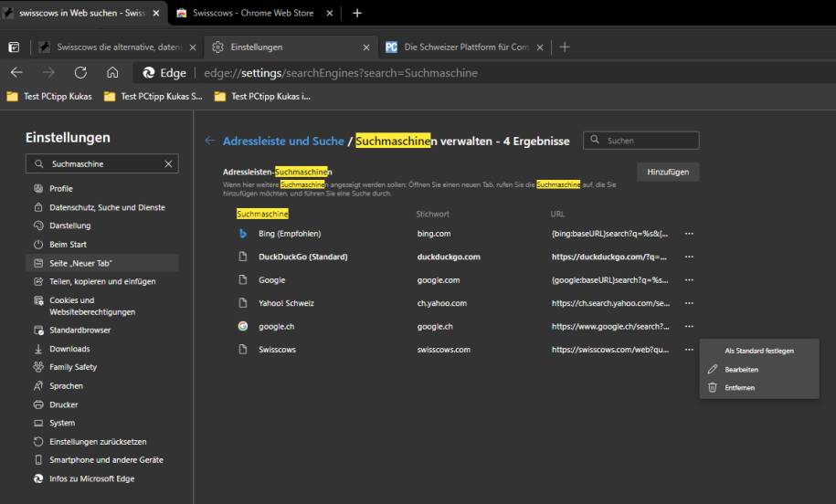Viewport: 836px width, 504px height.
Task: Switch to Swisscows Chrome Web Store tab
Action: coord(253,13)
